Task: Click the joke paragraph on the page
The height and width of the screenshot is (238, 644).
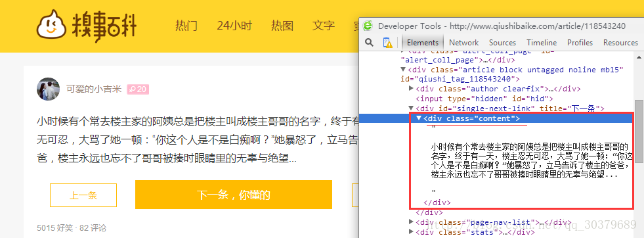Action: point(197,139)
